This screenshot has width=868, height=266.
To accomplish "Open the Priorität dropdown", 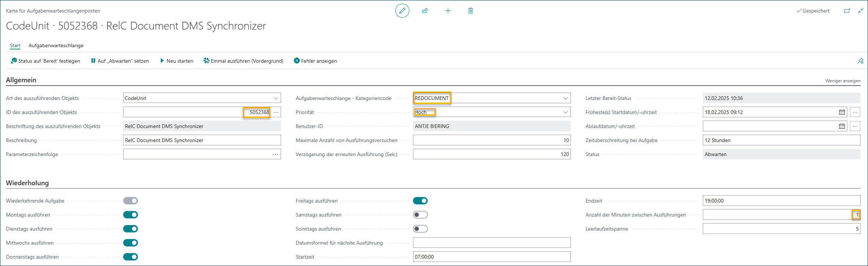I will (x=565, y=112).
